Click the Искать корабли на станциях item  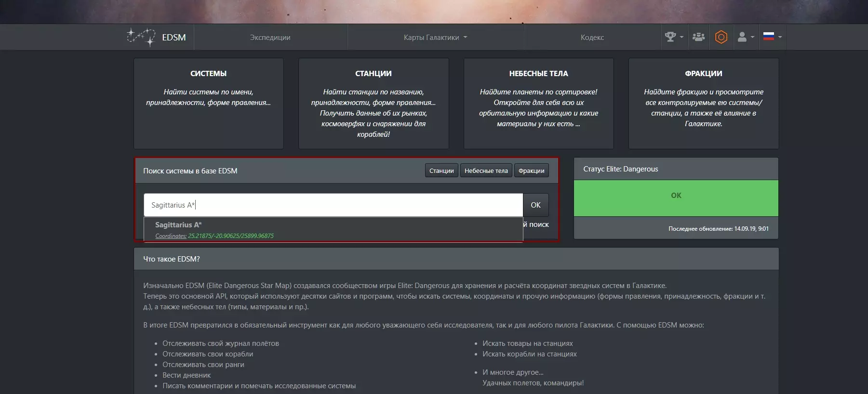click(530, 354)
